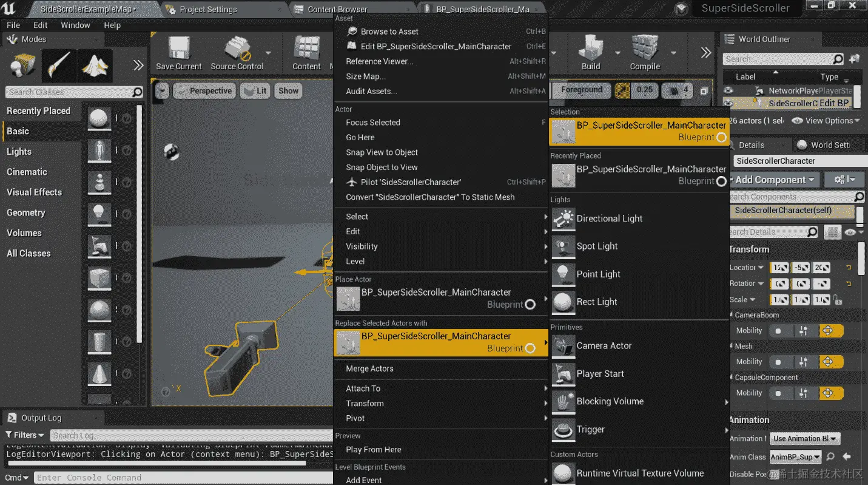868x485 pixels.
Task: Click the search icon in Search Classes box
Action: click(137, 92)
